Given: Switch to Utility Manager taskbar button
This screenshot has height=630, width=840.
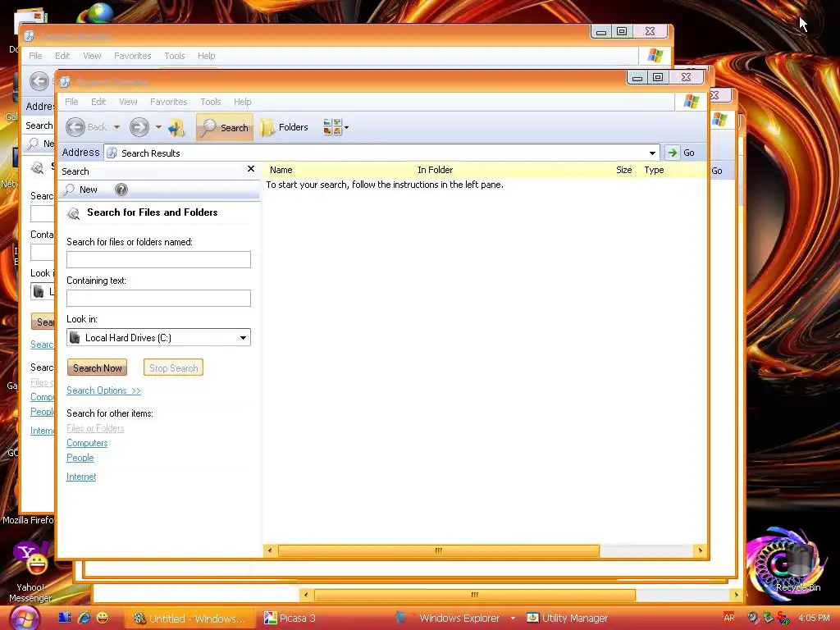Looking at the screenshot, I should pos(568,619).
